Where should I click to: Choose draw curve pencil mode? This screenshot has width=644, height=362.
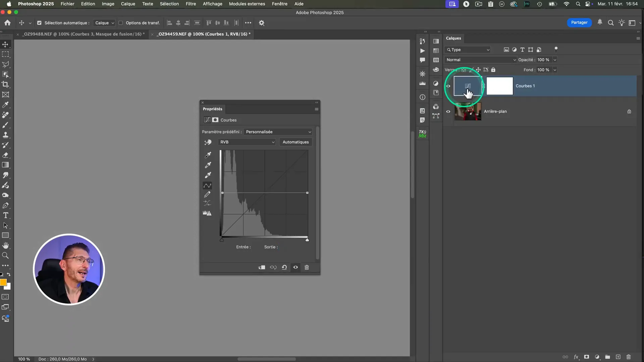coord(207,194)
